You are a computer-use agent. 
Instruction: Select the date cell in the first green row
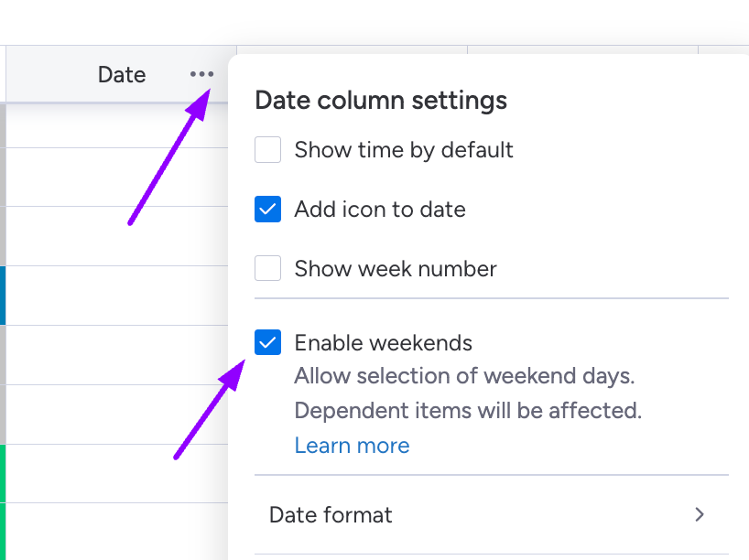[x=117, y=473]
